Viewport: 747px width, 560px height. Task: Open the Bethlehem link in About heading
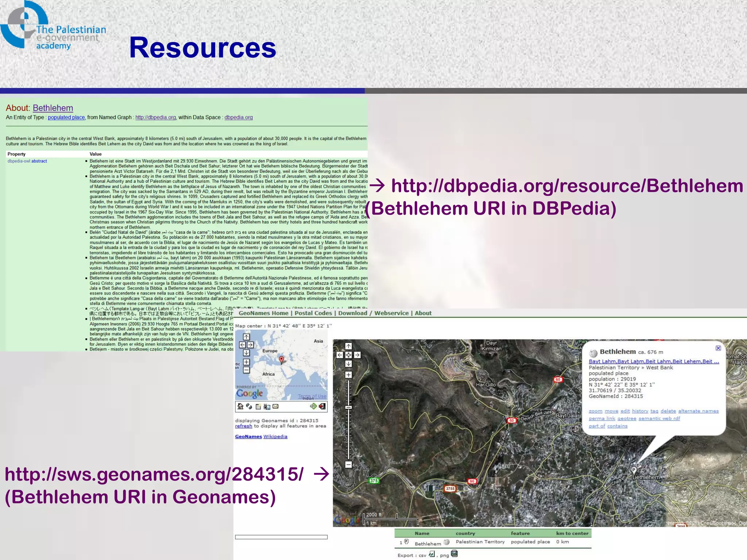click(53, 108)
